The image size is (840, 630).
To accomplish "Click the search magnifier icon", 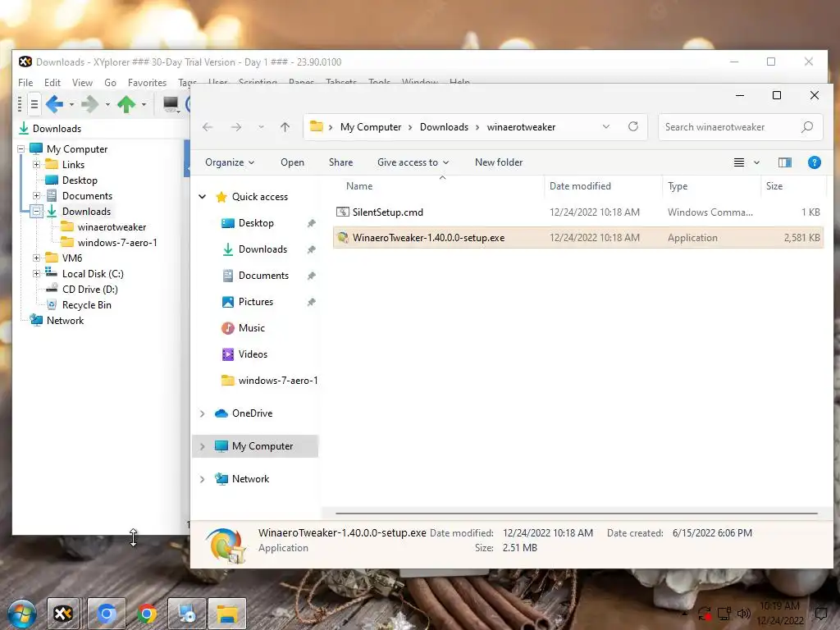I will tap(807, 127).
